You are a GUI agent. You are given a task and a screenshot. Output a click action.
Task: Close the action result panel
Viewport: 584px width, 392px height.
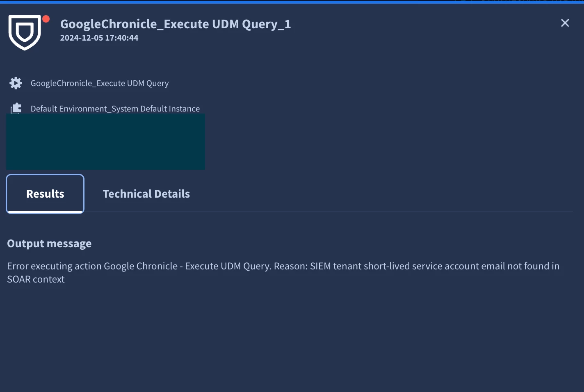point(565,23)
